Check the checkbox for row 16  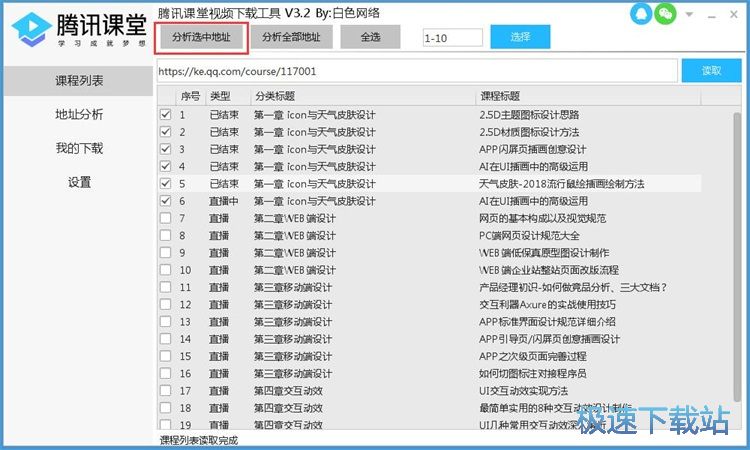tap(165, 373)
